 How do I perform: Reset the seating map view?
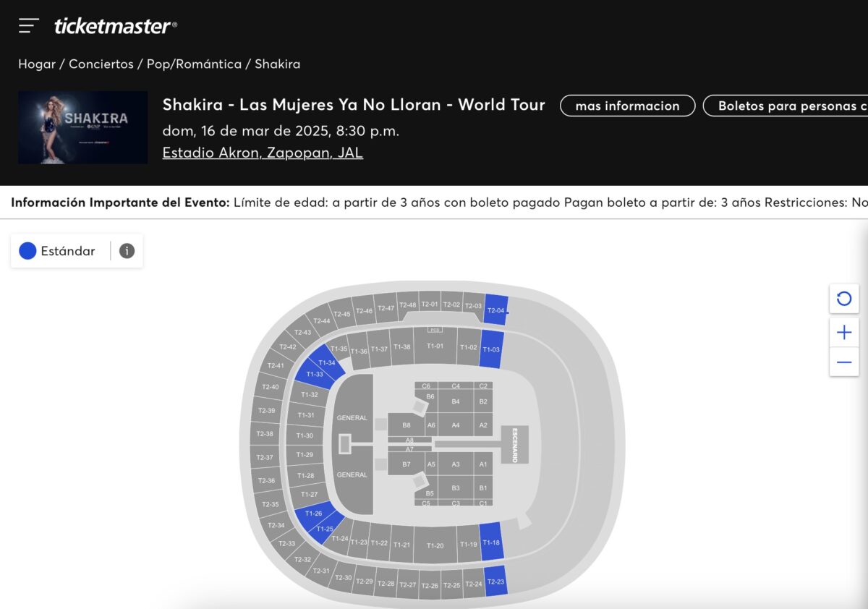click(843, 299)
